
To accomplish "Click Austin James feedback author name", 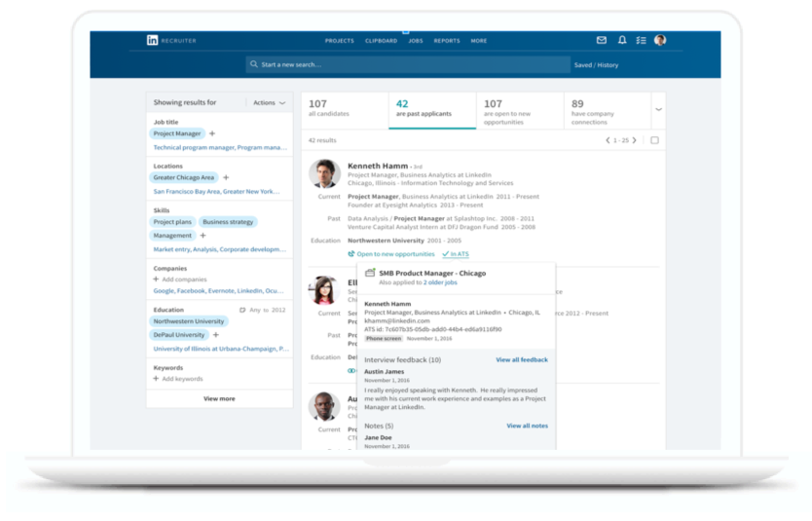I will pyautogui.click(x=384, y=371).
